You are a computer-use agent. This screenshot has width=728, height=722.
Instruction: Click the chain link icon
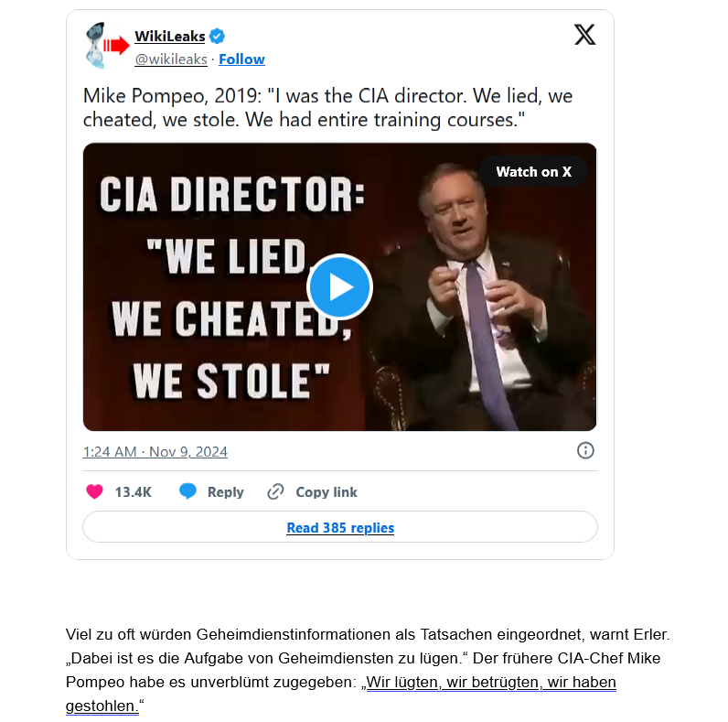(275, 491)
